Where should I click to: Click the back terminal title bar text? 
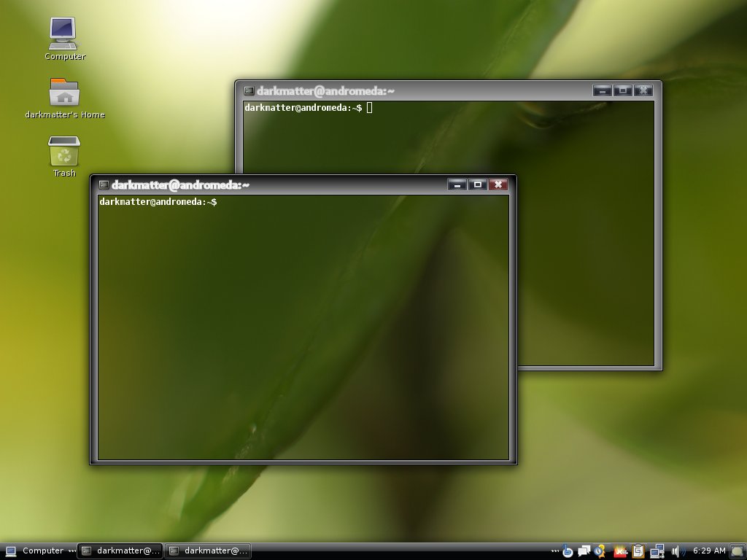[x=325, y=90]
